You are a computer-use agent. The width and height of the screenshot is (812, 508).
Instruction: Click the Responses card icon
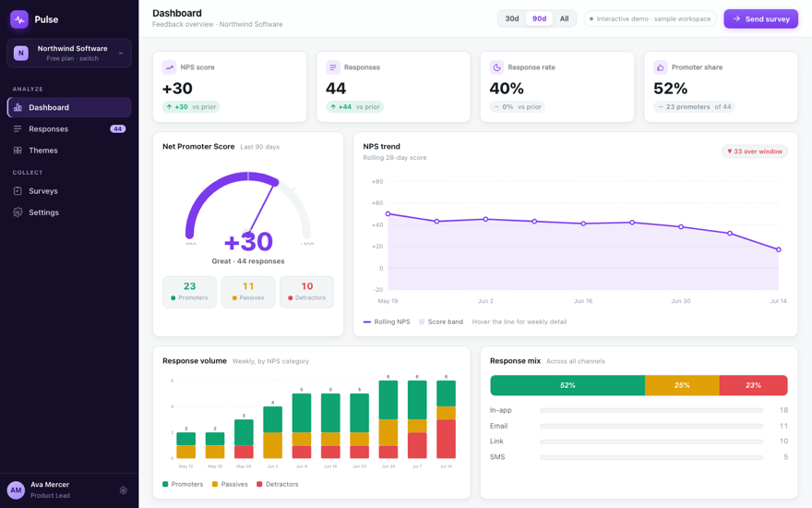pos(333,67)
